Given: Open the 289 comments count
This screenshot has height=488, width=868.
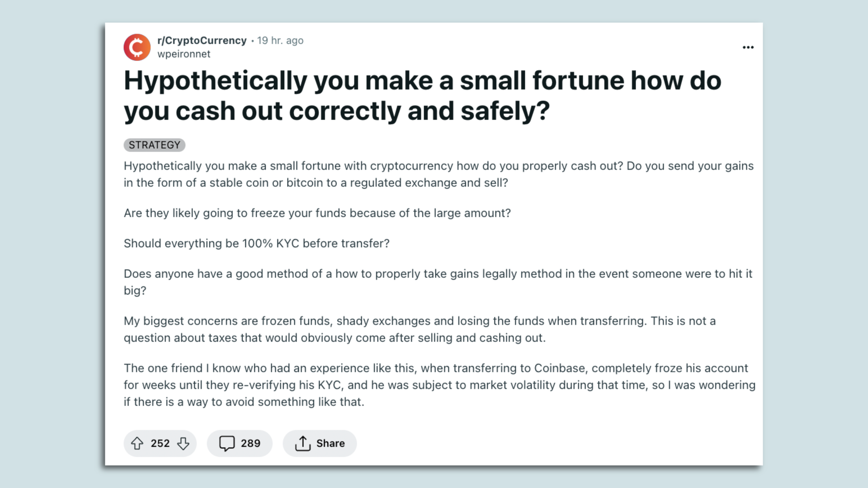Looking at the screenshot, I should 250,443.
